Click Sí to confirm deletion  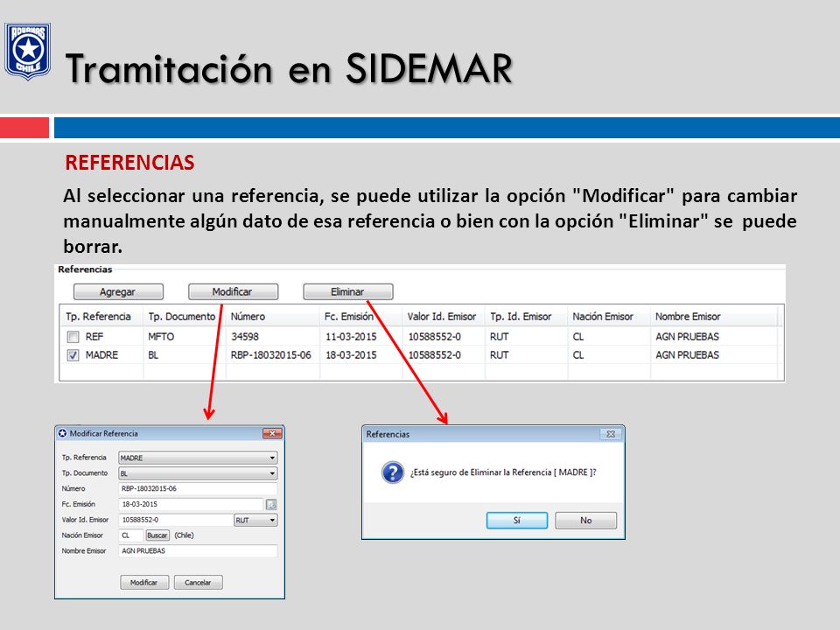[x=517, y=520]
